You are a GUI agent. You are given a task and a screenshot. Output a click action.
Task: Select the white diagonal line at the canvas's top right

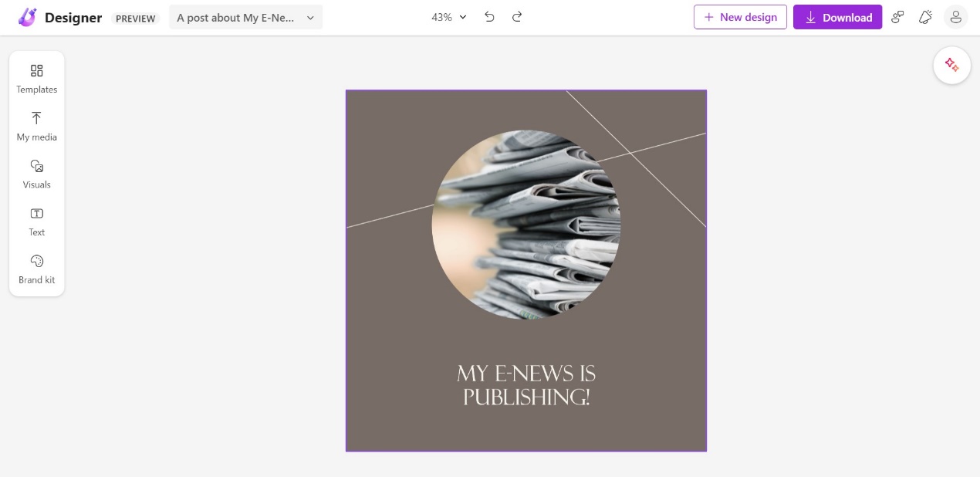636,159
